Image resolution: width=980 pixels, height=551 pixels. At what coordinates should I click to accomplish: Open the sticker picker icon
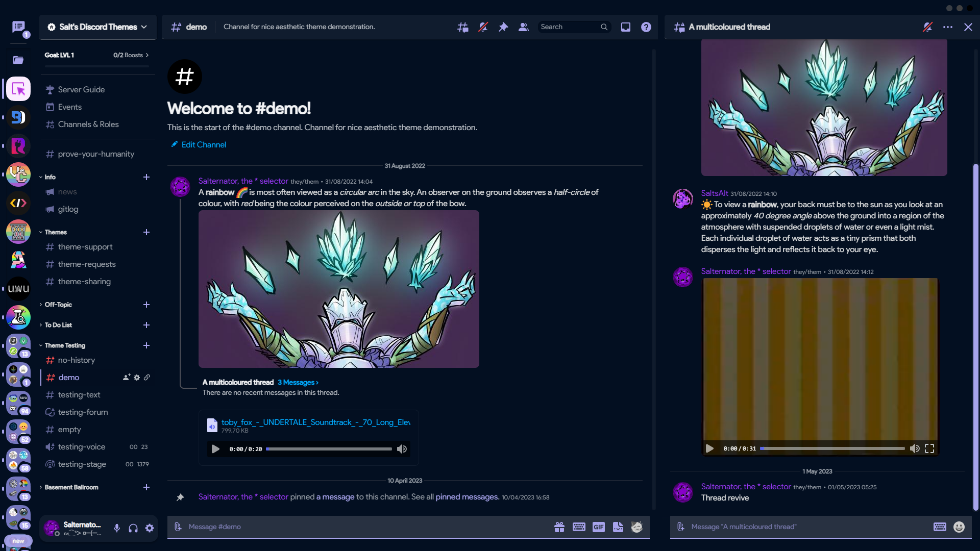[x=618, y=527]
